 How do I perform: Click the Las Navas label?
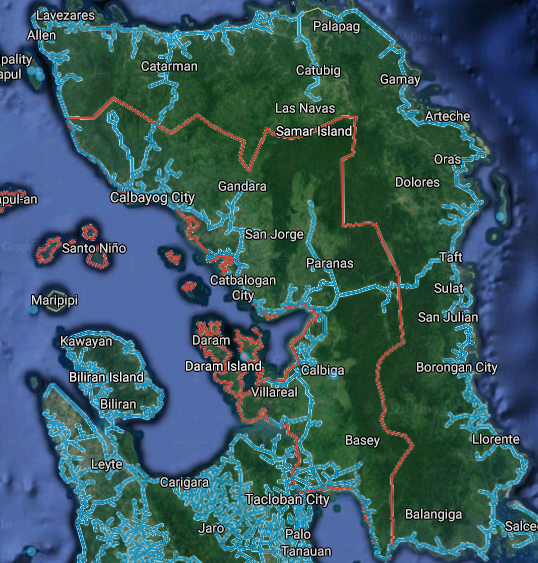pos(305,108)
